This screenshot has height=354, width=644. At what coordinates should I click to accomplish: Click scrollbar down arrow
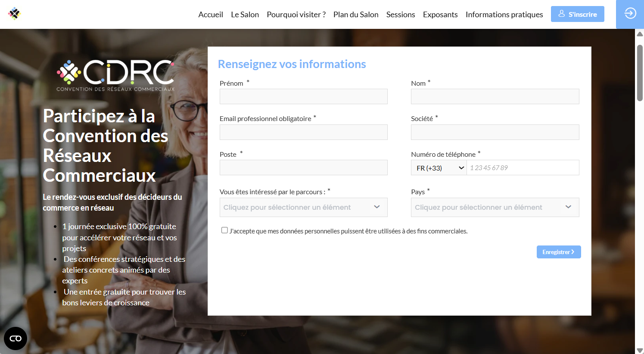(640, 350)
